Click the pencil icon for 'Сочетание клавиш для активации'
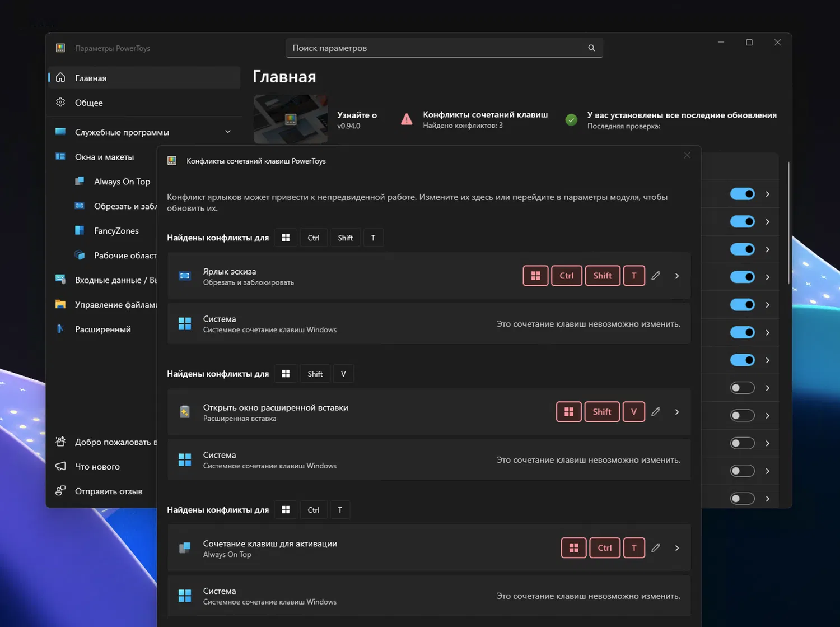 tap(656, 548)
